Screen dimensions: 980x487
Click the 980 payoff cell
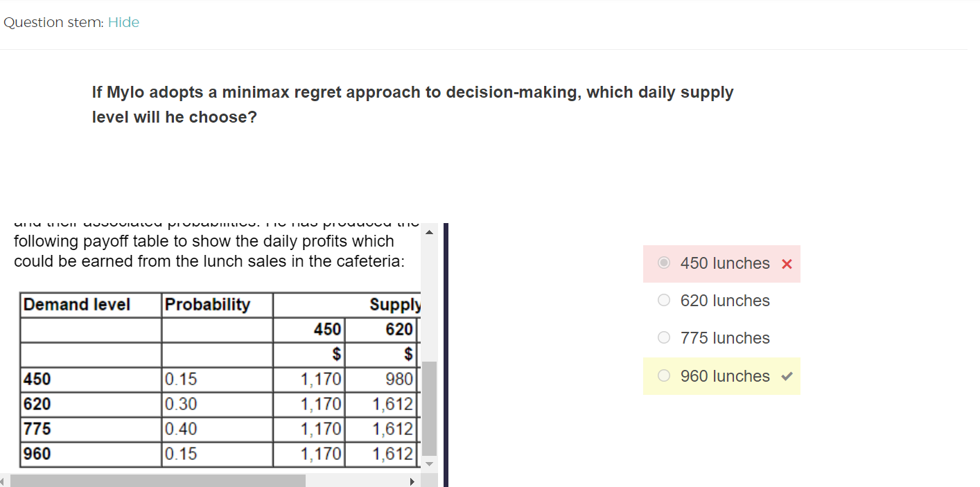[x=400, y=379]
